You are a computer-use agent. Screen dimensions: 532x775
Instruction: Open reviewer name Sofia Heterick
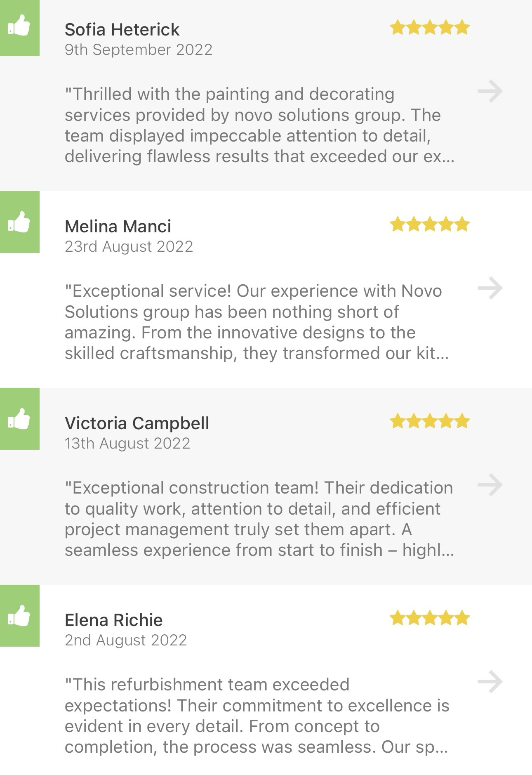pyautogui.click(x=122, y=30)
